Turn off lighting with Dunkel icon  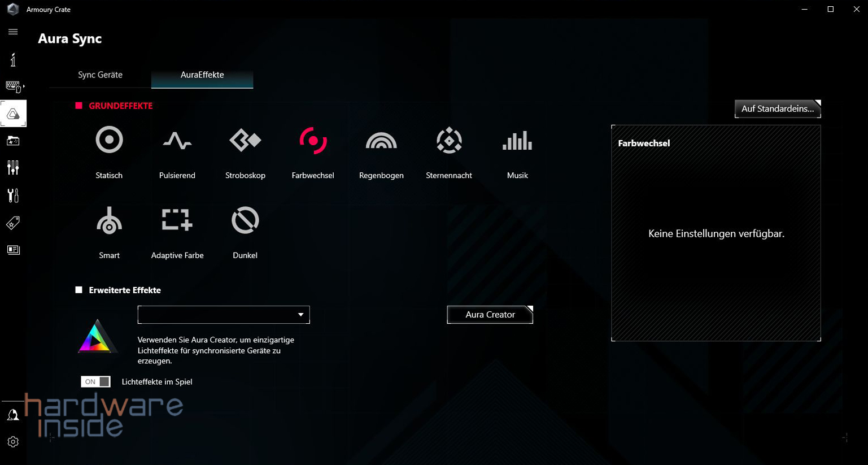(x=245, y=220)
